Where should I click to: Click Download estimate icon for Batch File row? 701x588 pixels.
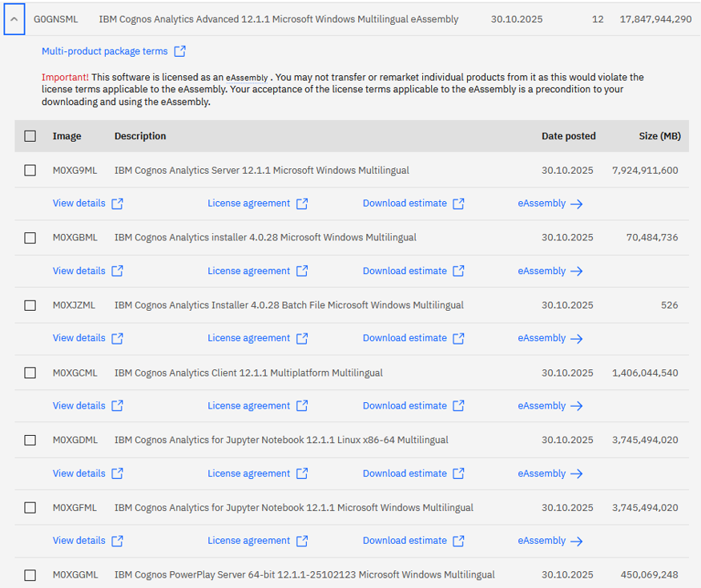(458, 339)
